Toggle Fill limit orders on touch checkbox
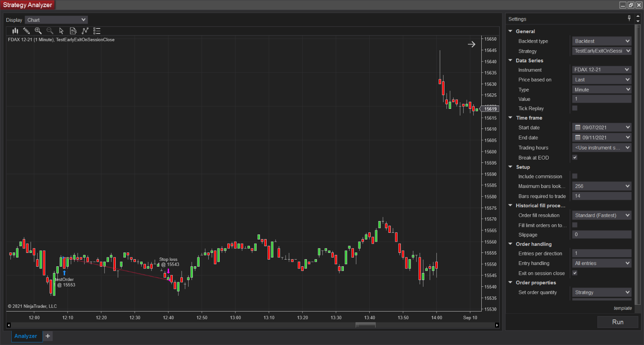 [x=575, y=225]
